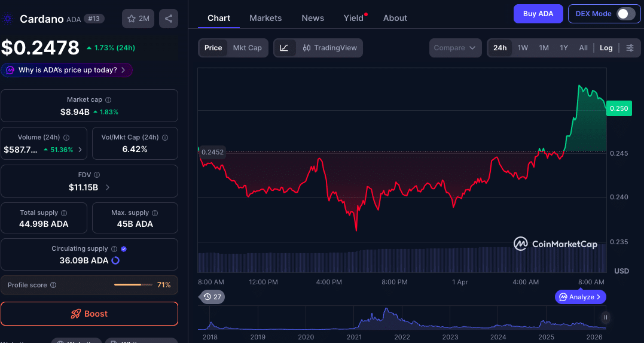This screenshot has width=644, height=343.
Task: Click circulating supply progress ring icon
Action: pos(115,260)
